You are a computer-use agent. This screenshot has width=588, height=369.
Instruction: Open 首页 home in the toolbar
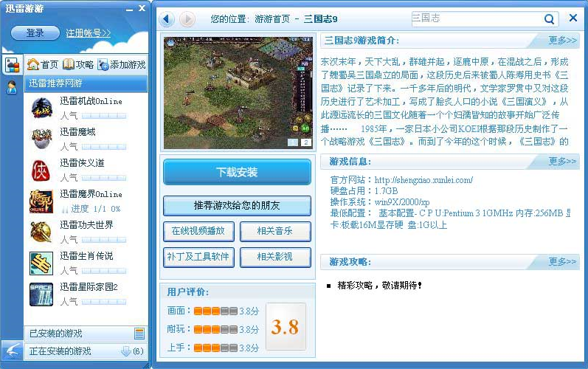(x=43, y=64)
